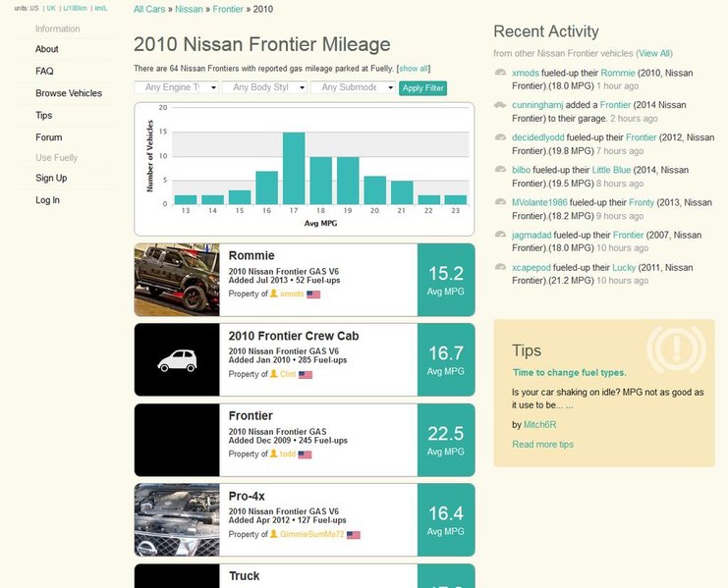
Task: Open the 2010 Frontier Crew Cab placeholder image
Action: (177, 360)
